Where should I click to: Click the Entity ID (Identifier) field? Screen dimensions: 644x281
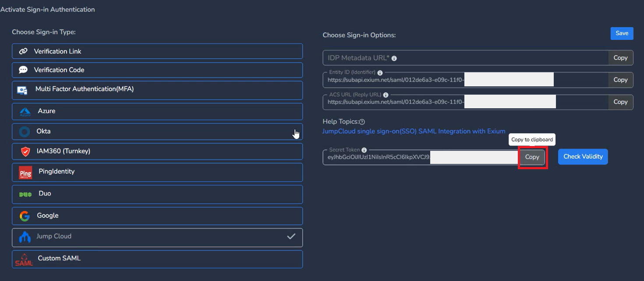tap(466, 80)
